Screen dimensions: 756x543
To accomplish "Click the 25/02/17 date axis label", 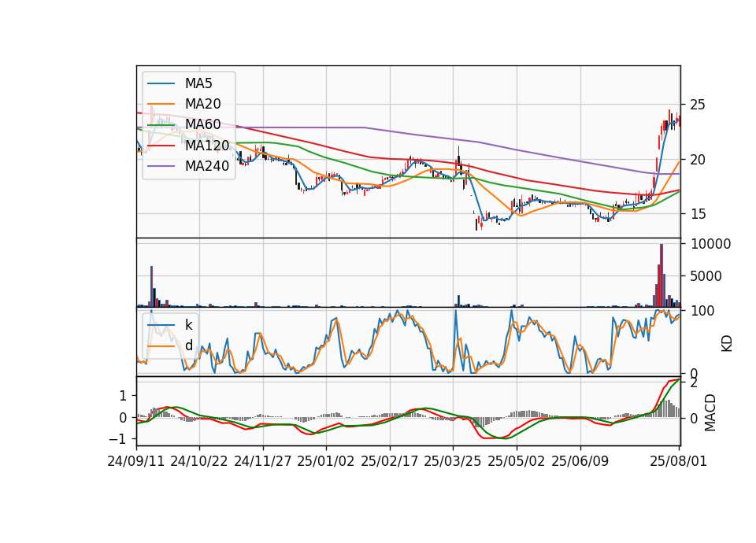I will coord(390,461).
